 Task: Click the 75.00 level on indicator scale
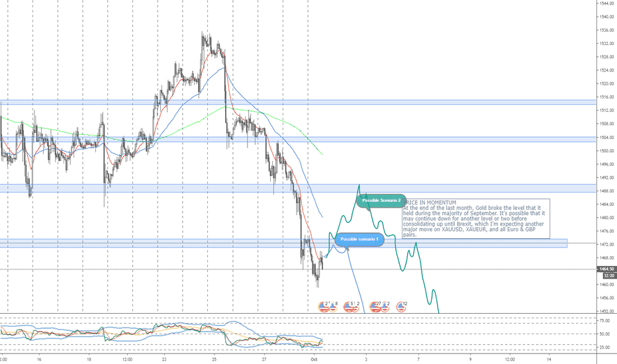tap(605, 321)
